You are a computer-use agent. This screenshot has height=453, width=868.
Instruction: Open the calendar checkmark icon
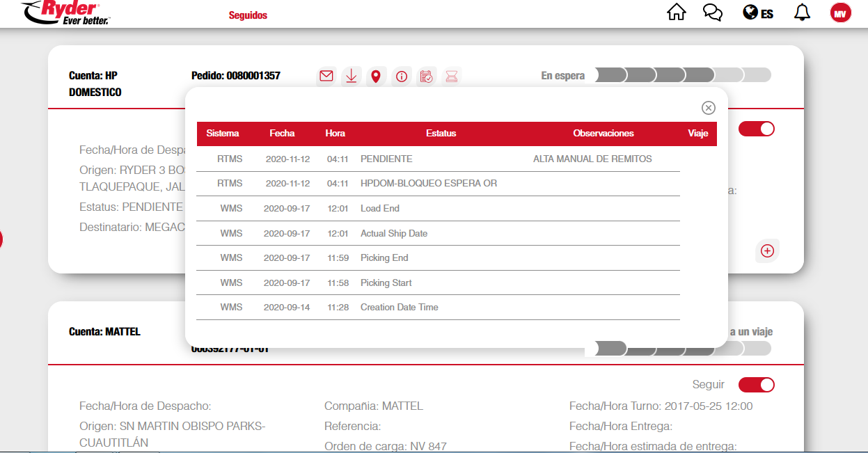427,77
